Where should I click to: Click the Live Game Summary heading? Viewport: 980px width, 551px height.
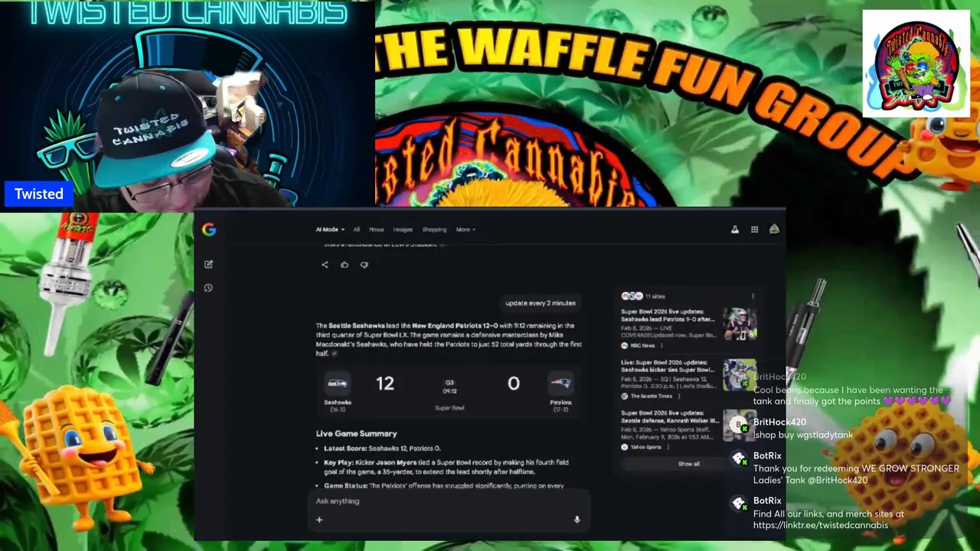coord(356,434)
